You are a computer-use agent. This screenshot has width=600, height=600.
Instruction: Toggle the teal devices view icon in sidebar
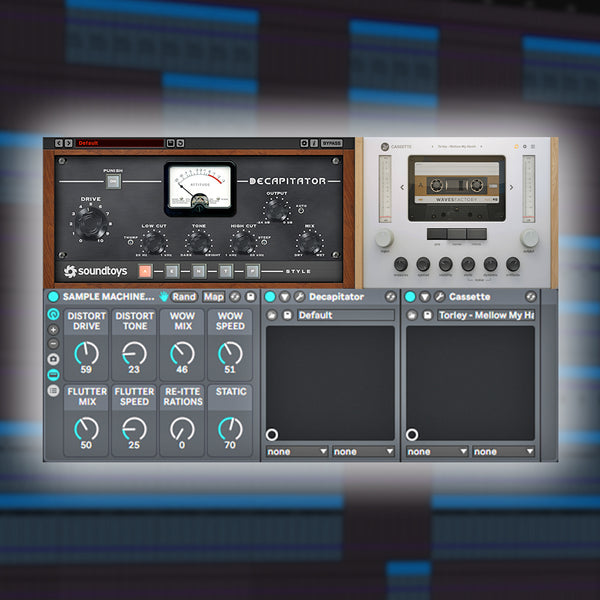click(54, 375)
